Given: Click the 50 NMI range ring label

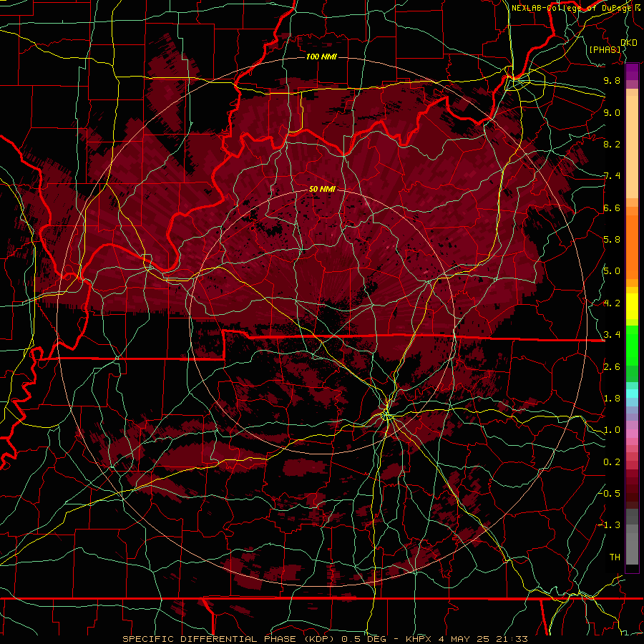Looking at the screenshot, I should 322,189.
